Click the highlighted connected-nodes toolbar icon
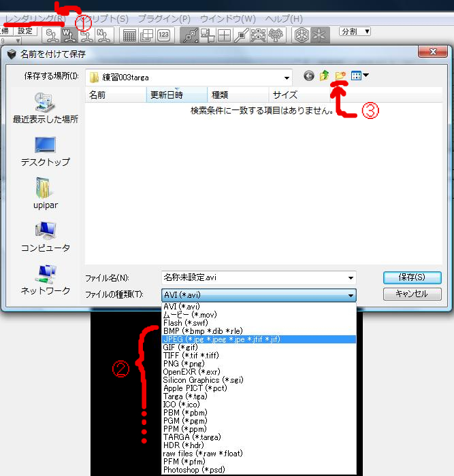The height and width of the screenshot is (476, 454). tap(190, 35)
